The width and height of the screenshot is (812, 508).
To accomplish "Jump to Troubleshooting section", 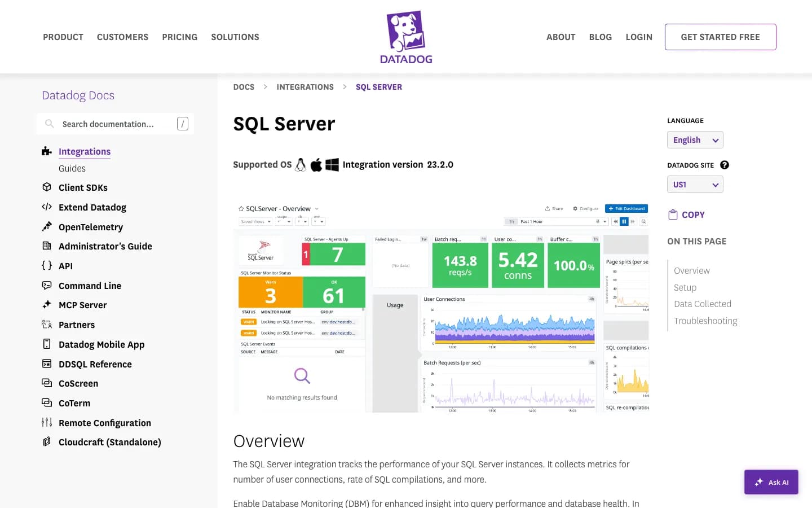I will (x=705, y=321).
